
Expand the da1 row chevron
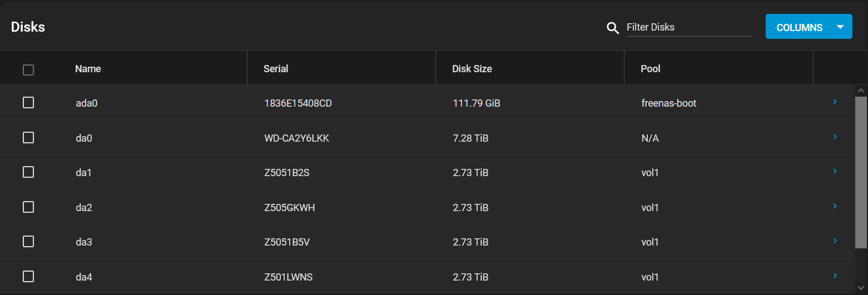(x=835, y=172)
